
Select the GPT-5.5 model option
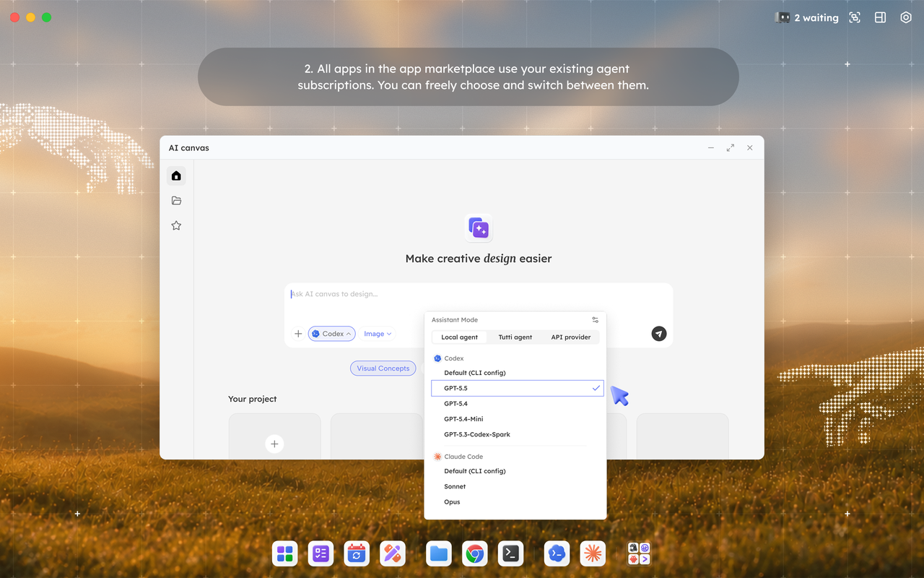point(518,388)
